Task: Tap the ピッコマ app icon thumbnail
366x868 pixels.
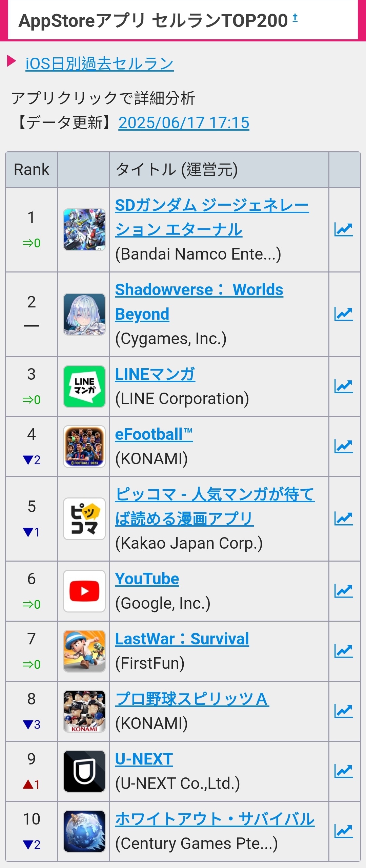Action: coord(84,519)
